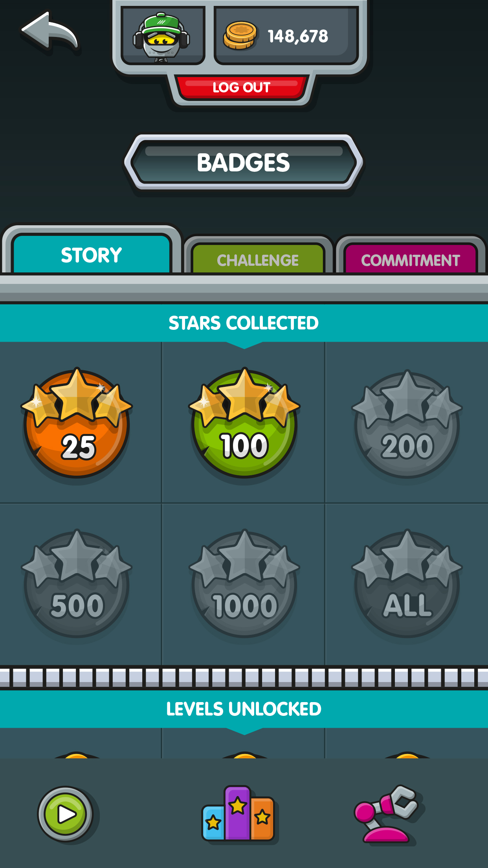Tap the locked 500 stars badge

coord(77,583)
